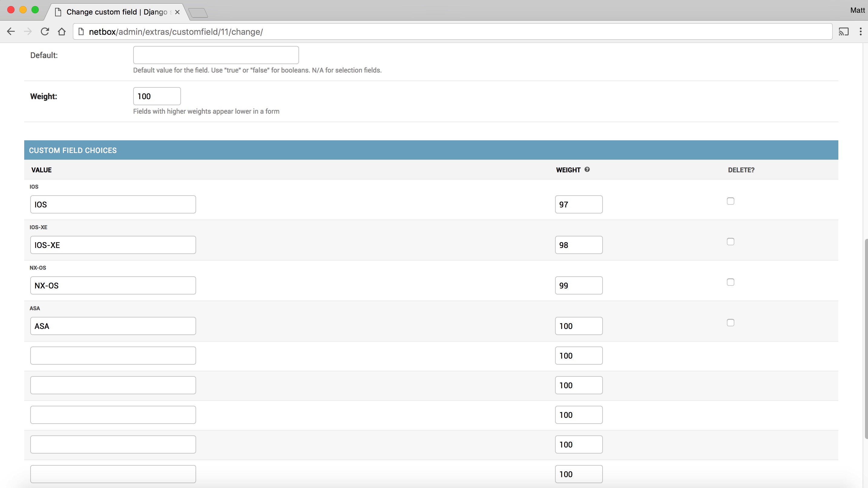Click the ASA weight field
Viewport: 868px width, 488px height.
(x=579, y=326)
